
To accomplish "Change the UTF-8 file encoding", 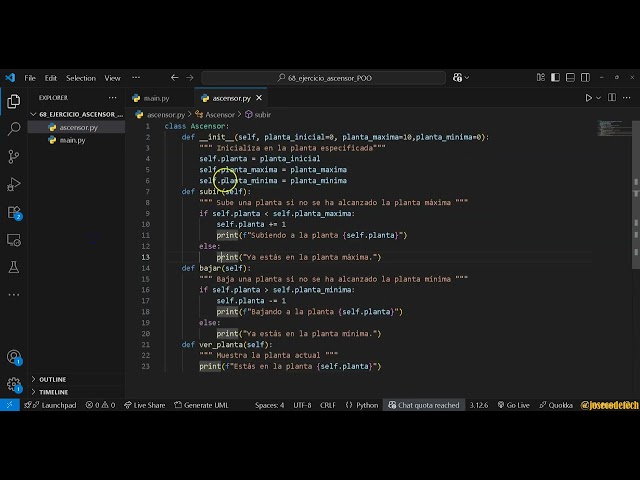I will pos(302,405).
